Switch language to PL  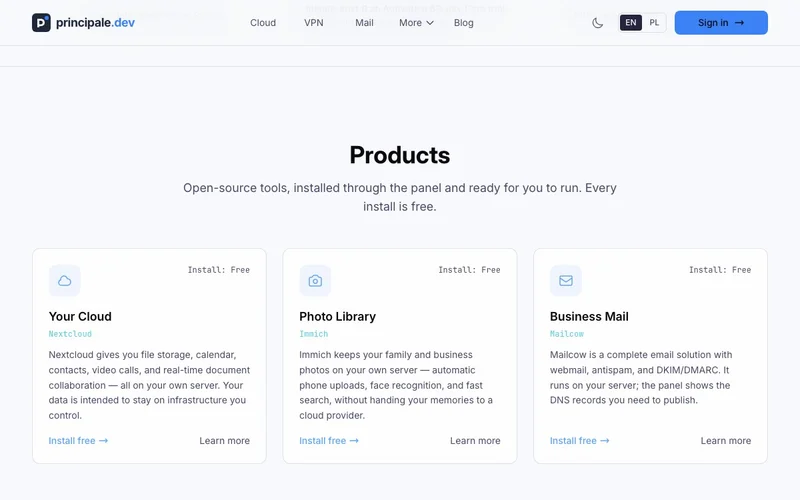(654, 22)
